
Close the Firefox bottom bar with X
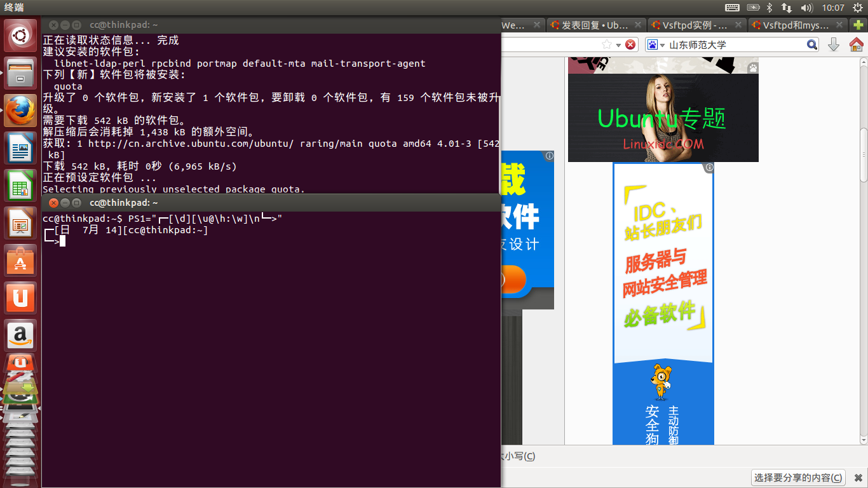857,478
